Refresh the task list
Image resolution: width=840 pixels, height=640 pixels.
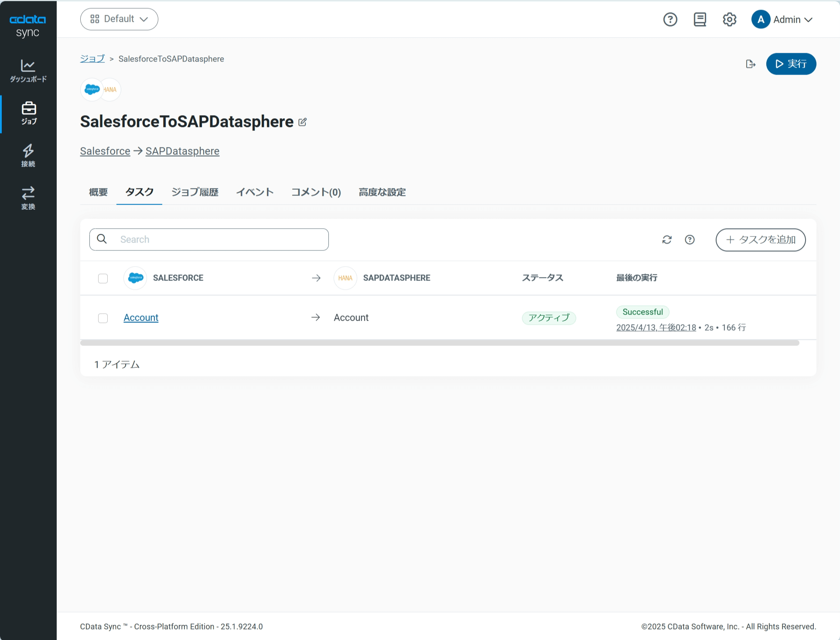tap(666, 240)
